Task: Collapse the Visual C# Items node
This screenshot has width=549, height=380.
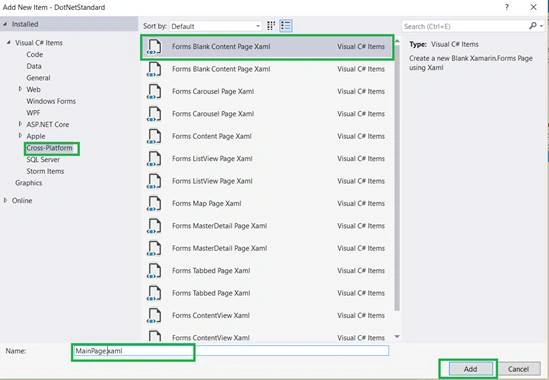Action: [x=8, y=42]
